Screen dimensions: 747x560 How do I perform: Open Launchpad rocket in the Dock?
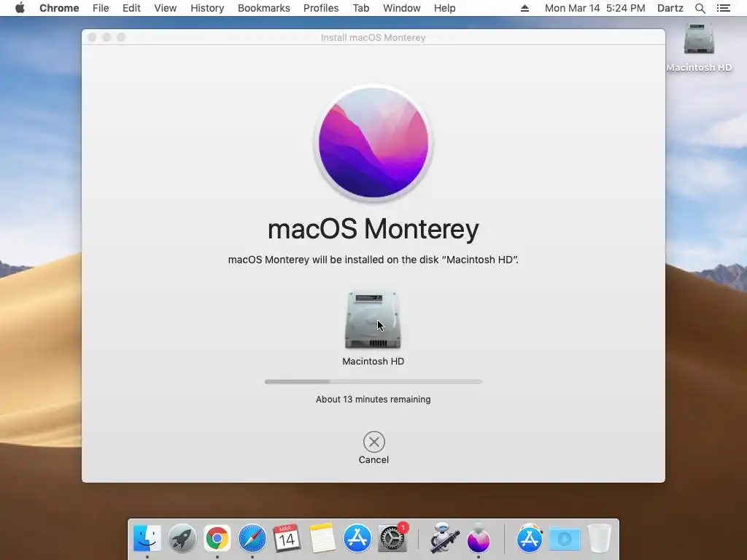(182, 539)
